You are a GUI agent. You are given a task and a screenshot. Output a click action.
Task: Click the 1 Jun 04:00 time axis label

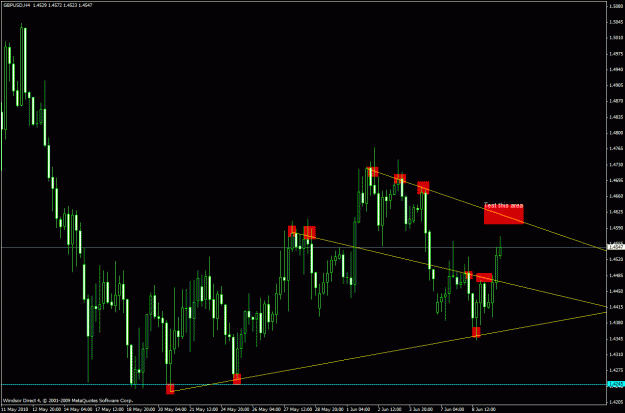(358, 409)
